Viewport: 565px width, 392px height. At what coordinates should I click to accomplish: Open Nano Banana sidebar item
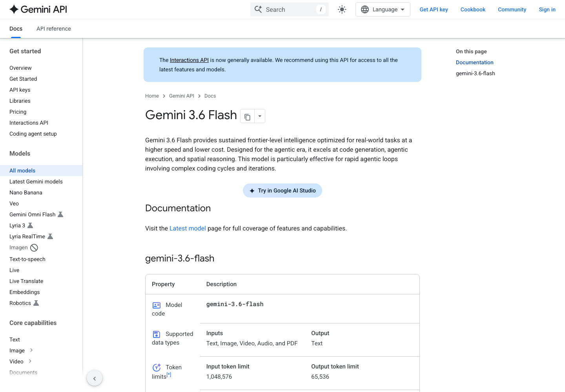point(26,192)
